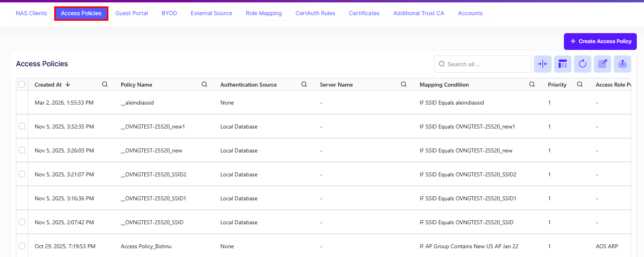
Task: Select the Access Policies tab
Action: point(81,13)
